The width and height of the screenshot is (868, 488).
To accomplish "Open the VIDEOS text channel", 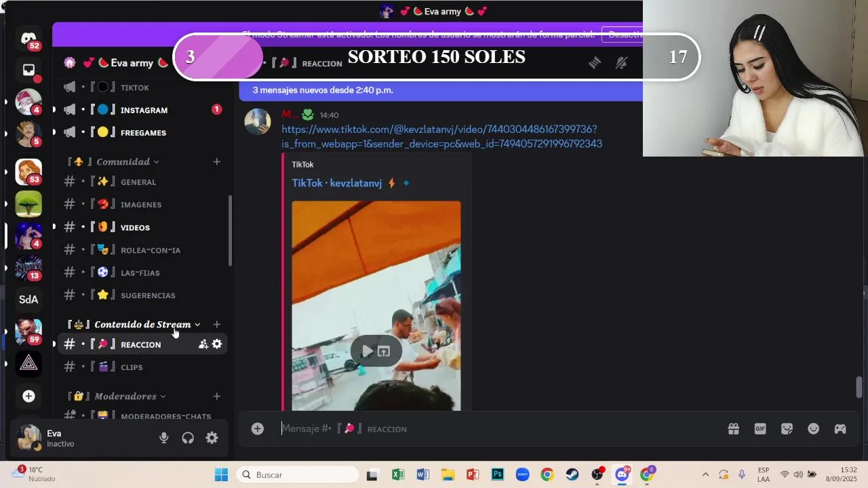I will (142, 227).
